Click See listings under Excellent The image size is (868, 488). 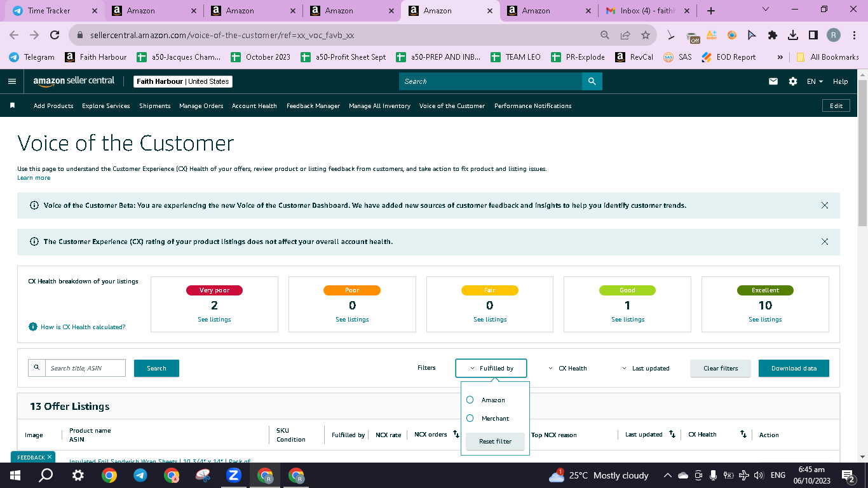coord(765,320)
